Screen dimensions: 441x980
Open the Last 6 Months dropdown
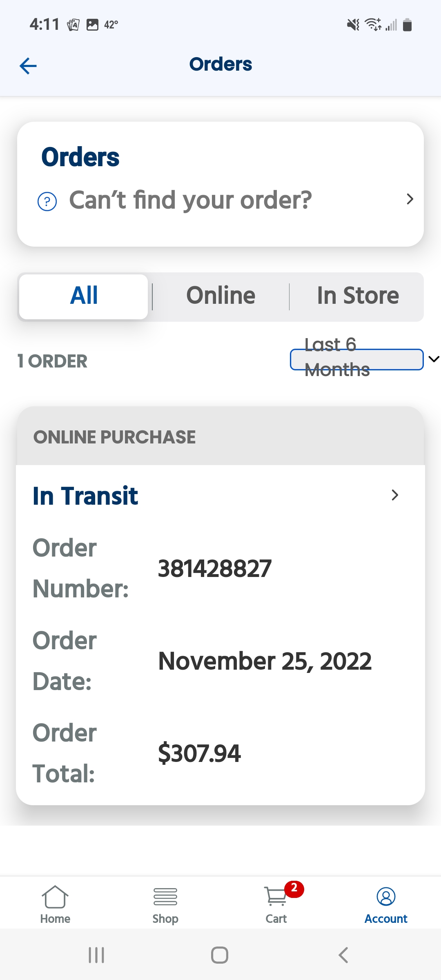[356, 359]
